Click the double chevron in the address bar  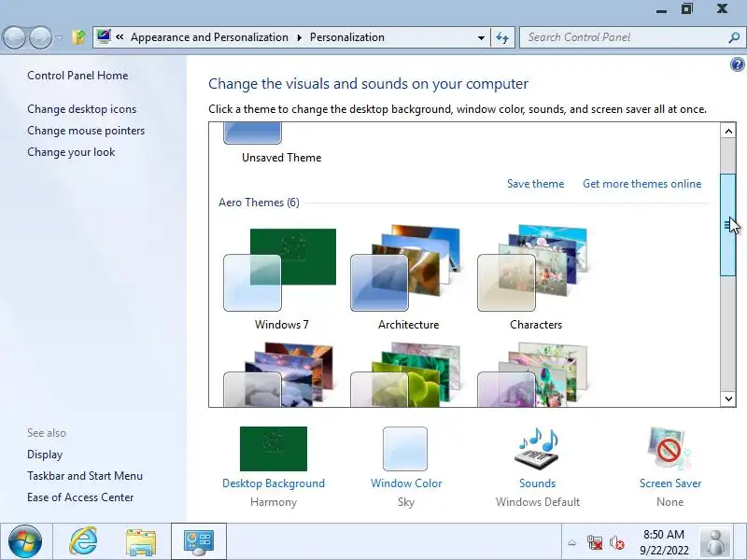click(120, 36)
